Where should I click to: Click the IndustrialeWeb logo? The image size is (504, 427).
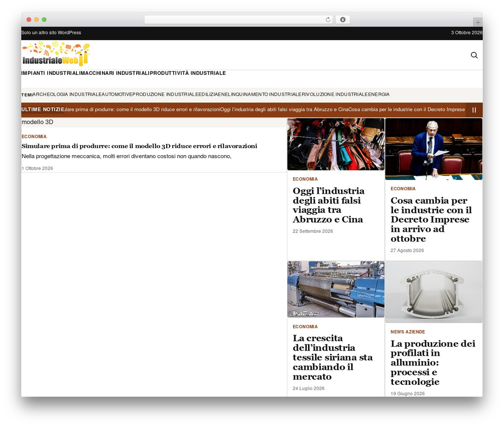(56, 54)
